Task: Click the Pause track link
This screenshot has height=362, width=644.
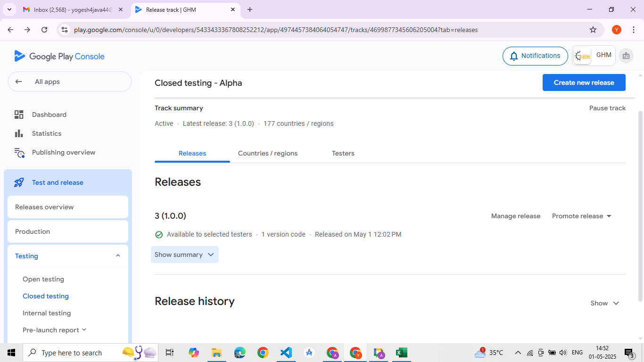Action: [x=607, y=108]
